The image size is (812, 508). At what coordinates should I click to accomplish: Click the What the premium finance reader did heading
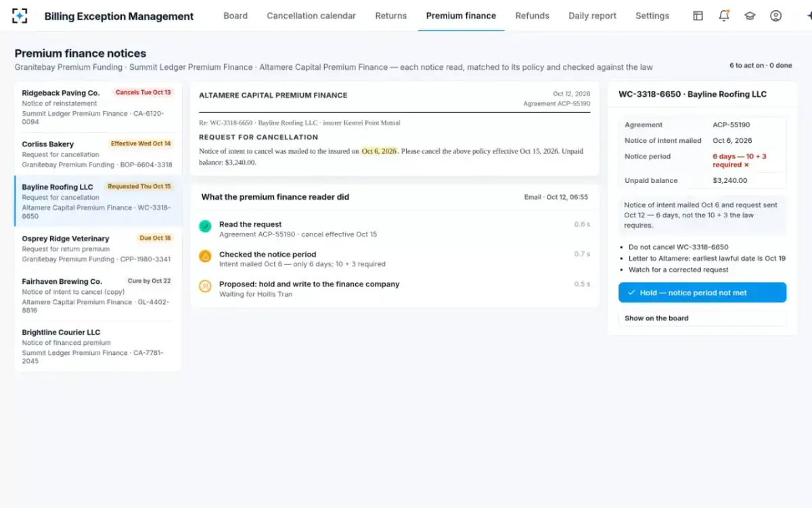[275, 197]
